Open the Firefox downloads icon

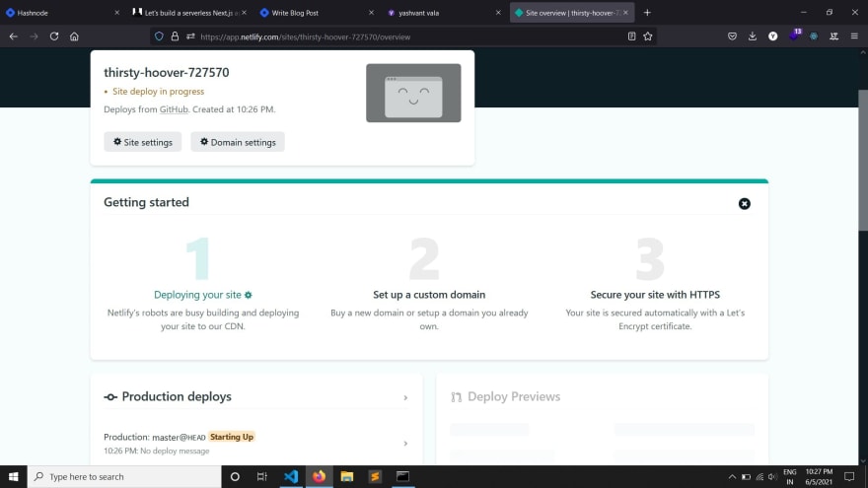point(753,36)
